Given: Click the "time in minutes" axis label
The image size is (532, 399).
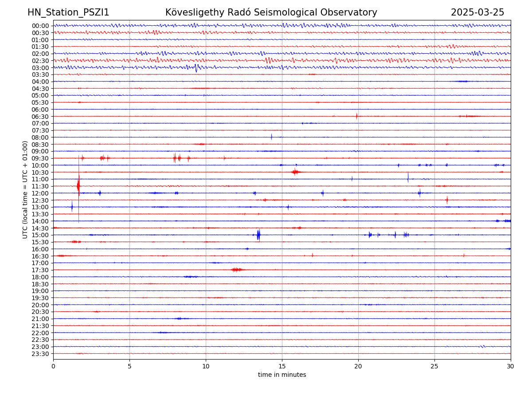Looking at the screenshot, I should coord(282,375).
